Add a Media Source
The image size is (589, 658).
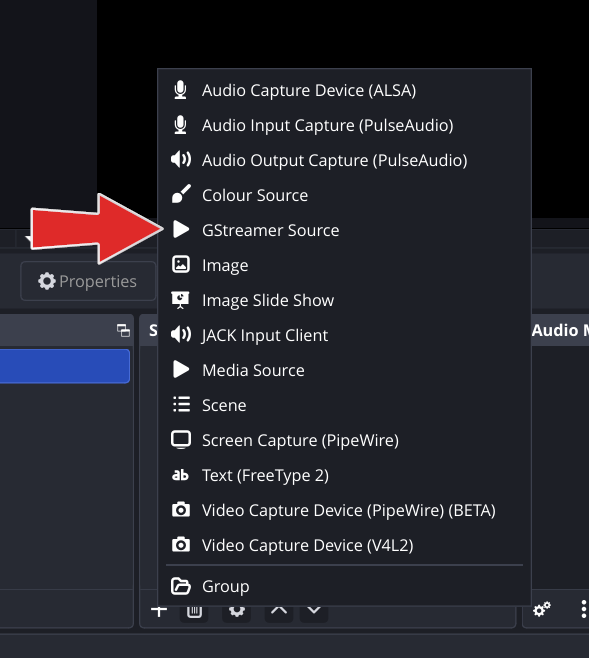(x=344, y=370)
